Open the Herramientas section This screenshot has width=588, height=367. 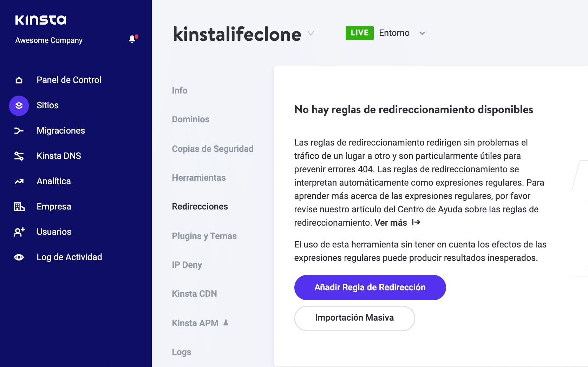(198, 178)
